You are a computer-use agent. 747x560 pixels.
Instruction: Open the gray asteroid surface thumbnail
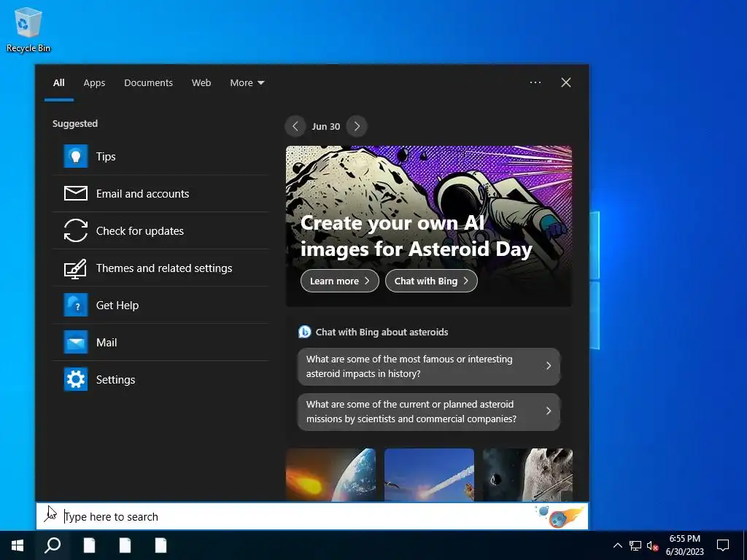(x=527, y=475)
